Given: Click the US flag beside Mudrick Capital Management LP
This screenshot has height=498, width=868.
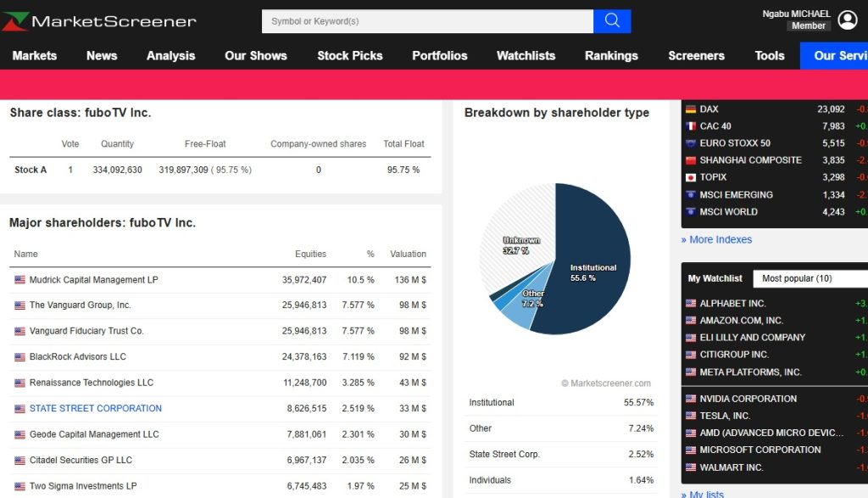Looking at the screenshot, I should [x=17, y=280].
